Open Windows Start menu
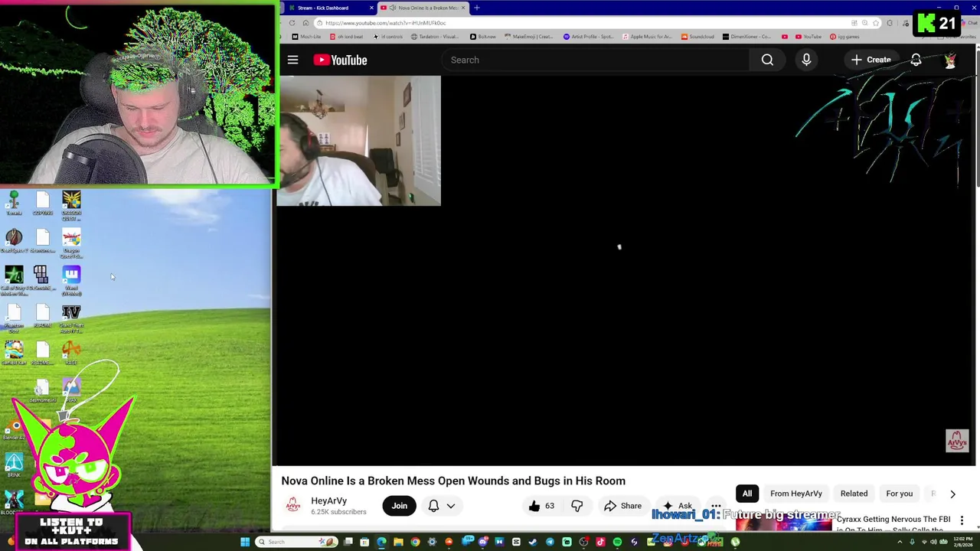980x551 pixels. [245, 542]
